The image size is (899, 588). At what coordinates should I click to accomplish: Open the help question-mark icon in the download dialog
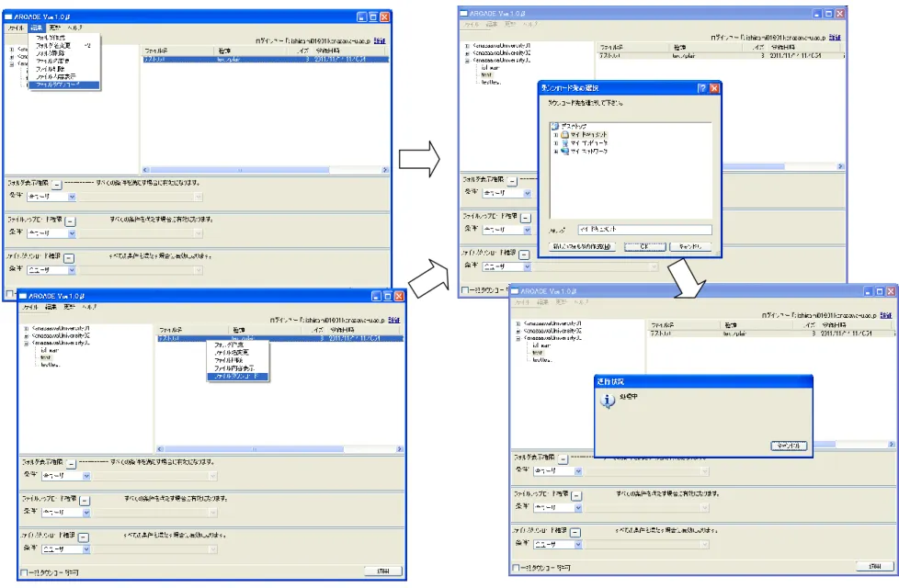[701, 88]
